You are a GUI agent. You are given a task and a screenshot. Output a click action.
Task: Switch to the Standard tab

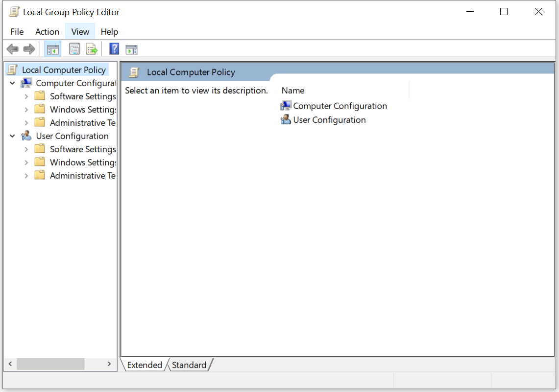point(189,365)
